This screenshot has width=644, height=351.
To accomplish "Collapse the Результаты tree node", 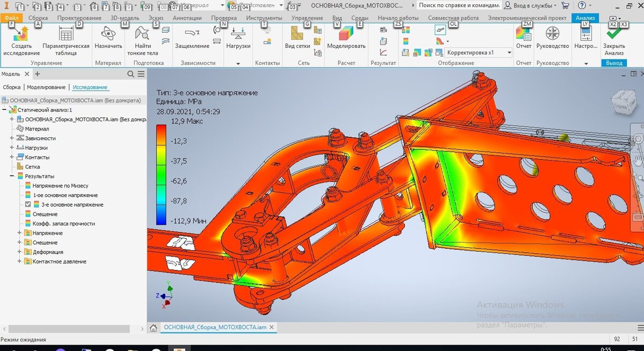I will [x=12, y=176].
